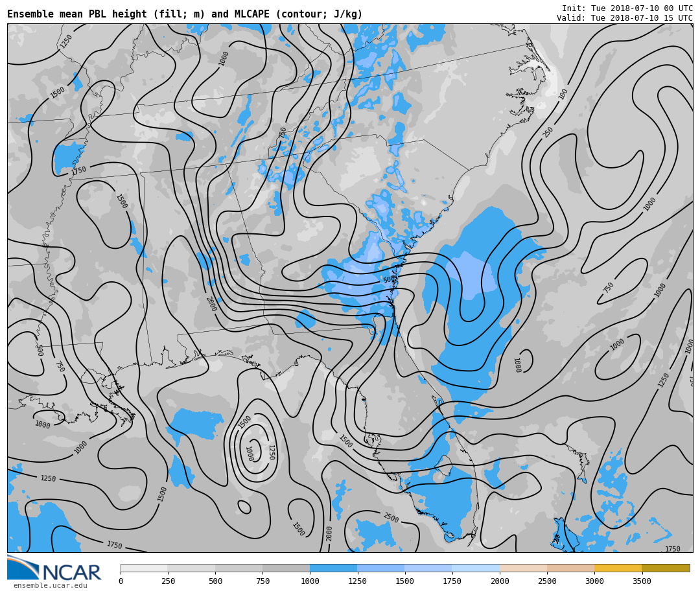This screenshot has height=593, width=700.
Task: Click the '250' color bar tick label
Action: [x=169, y=581]
